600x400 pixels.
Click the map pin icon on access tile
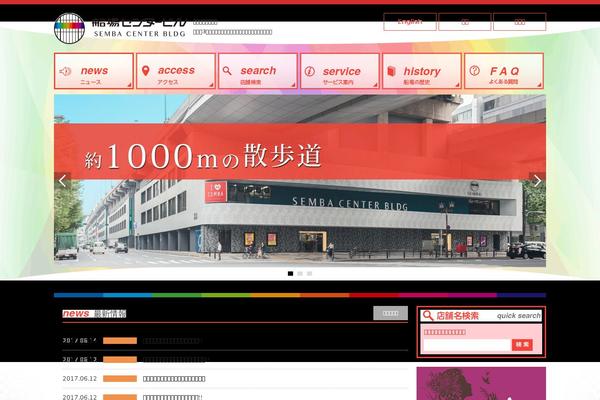[x=145, y=71]
